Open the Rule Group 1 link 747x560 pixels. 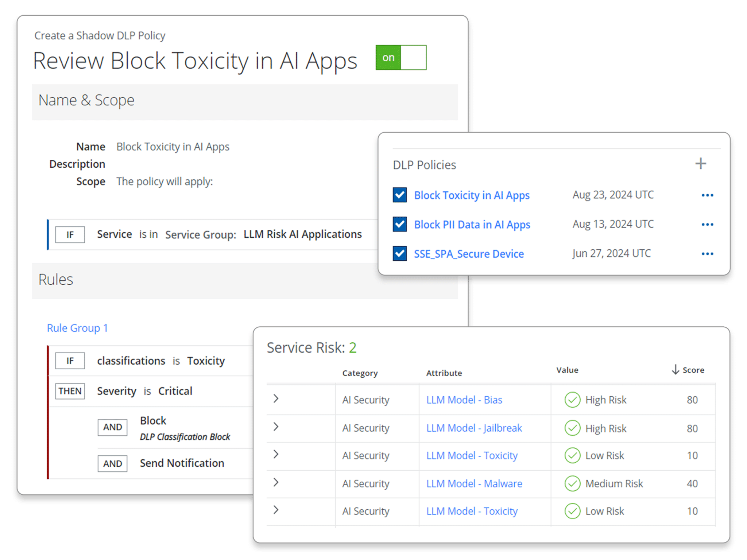(77, 328)
